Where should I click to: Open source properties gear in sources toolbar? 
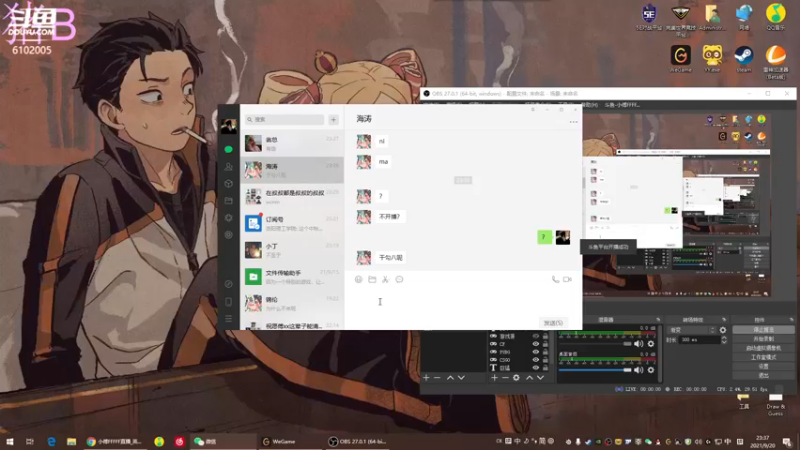pyautogui.click(x=516, y=378)
